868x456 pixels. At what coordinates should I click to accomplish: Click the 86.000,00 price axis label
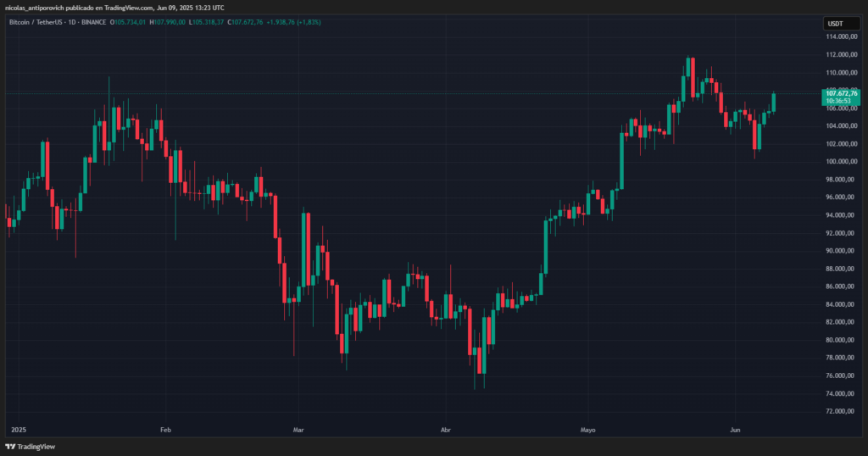(841, 286)
